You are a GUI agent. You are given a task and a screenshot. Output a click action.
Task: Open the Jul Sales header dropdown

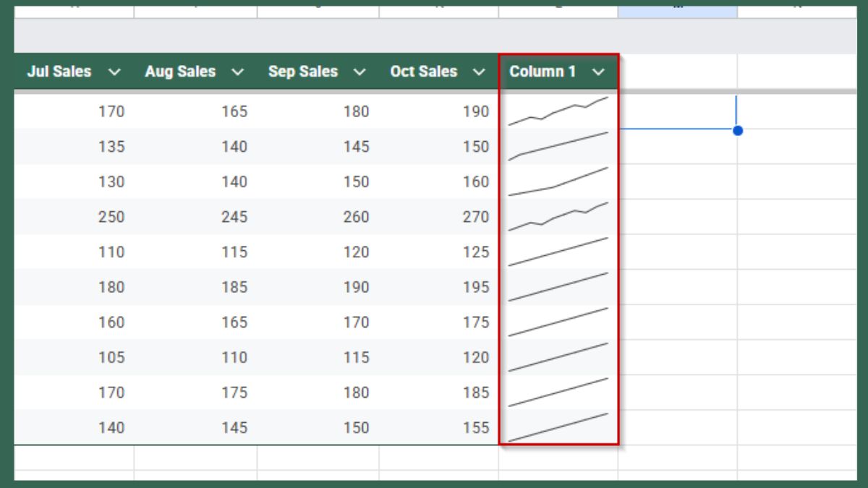[114, 72]
